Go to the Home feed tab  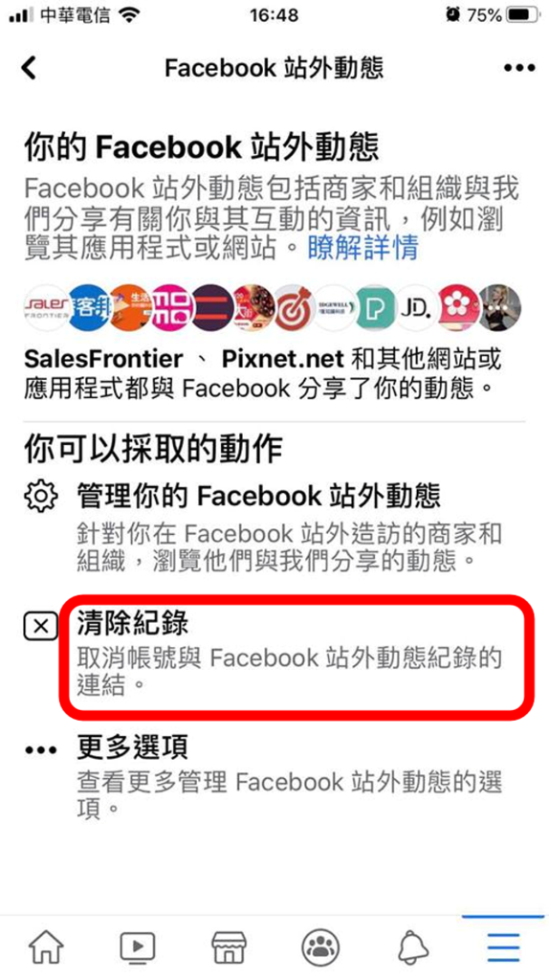[x=46, y=947]
